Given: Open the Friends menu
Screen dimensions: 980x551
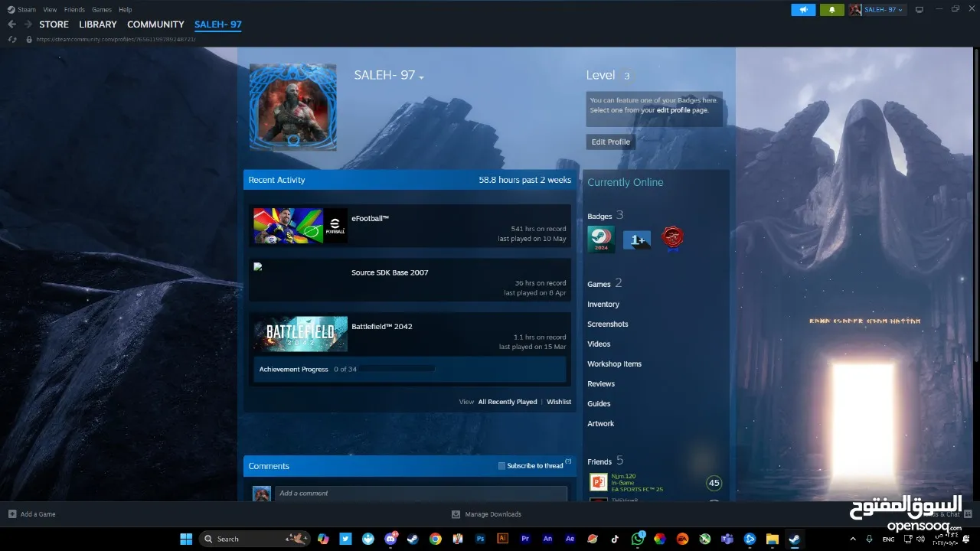Looking at the screenshot, I should point(74,10).
